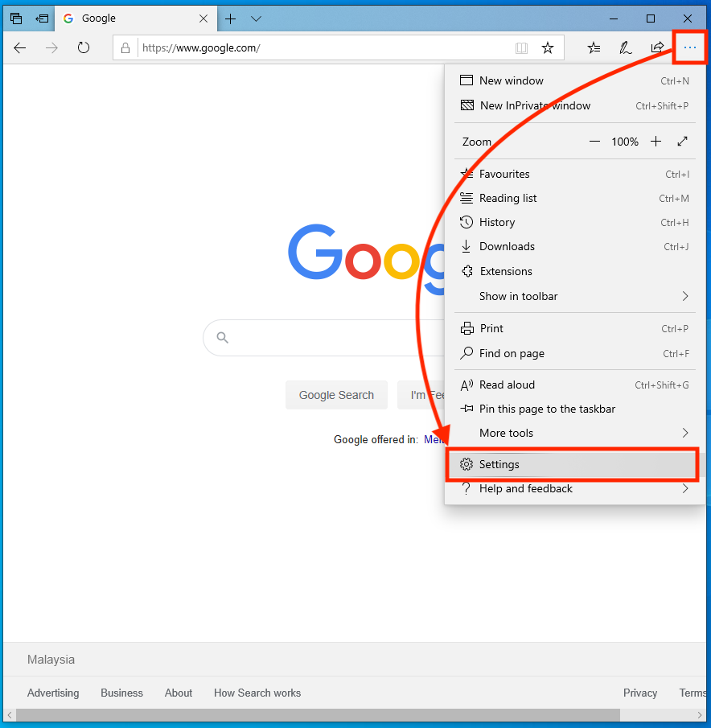Viewport: 711px width, 728px height.
Task: Expand the Show in toolbar submenu
Action: 685,296
